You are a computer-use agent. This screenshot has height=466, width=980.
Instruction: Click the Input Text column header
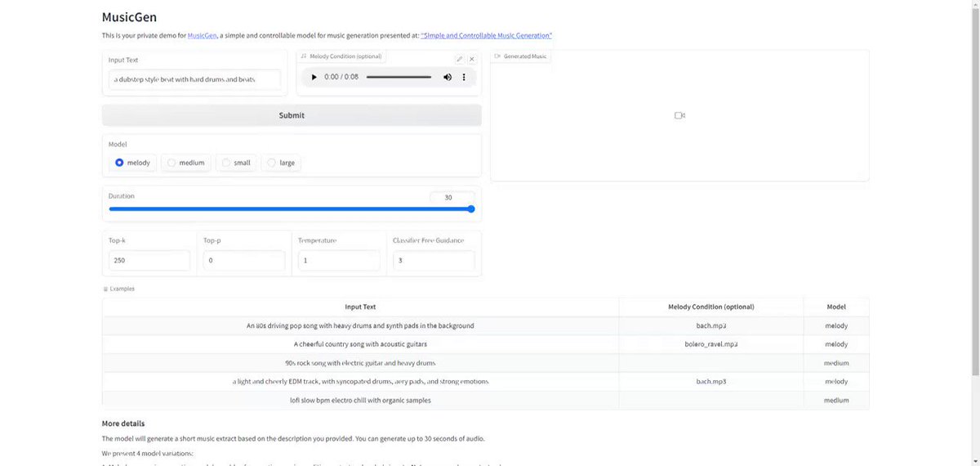coord(360,307)
